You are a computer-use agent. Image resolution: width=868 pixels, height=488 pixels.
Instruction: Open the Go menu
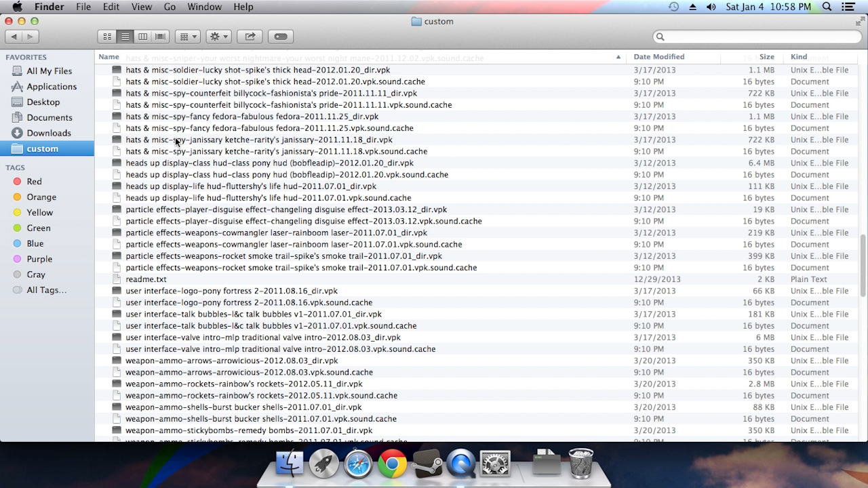(x=170, y=7)
